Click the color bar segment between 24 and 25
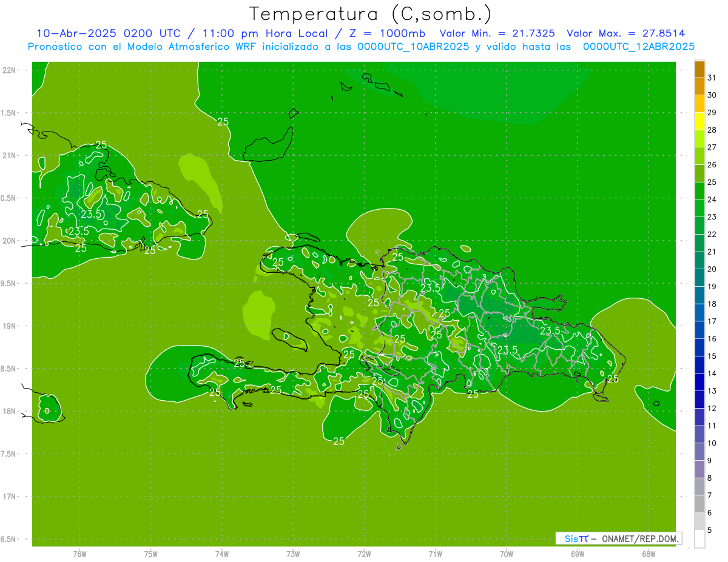Viewport: 728px width, 562px height. point(699,191)
